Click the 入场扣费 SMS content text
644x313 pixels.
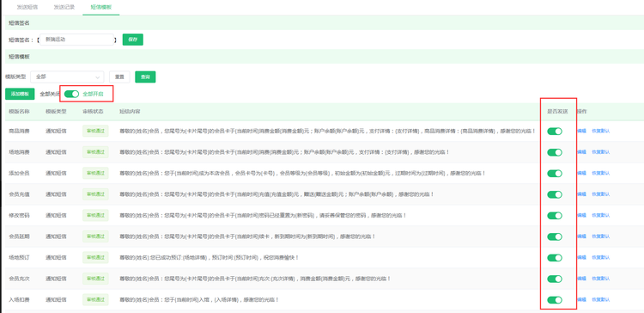199,300
